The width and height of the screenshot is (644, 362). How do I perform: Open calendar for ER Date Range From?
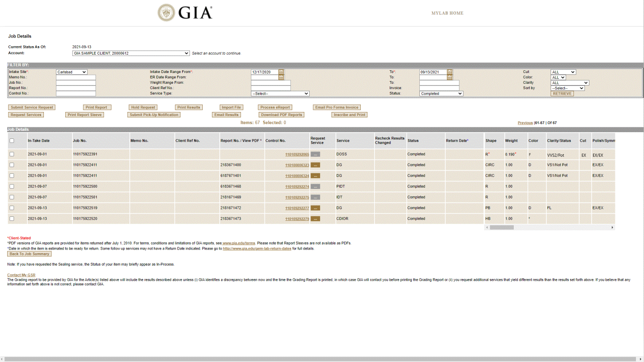click(281, 78)
